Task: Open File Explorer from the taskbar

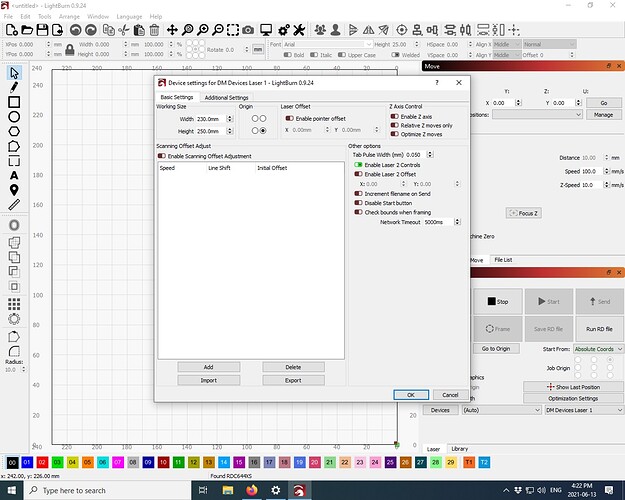Action: point(228,490)
